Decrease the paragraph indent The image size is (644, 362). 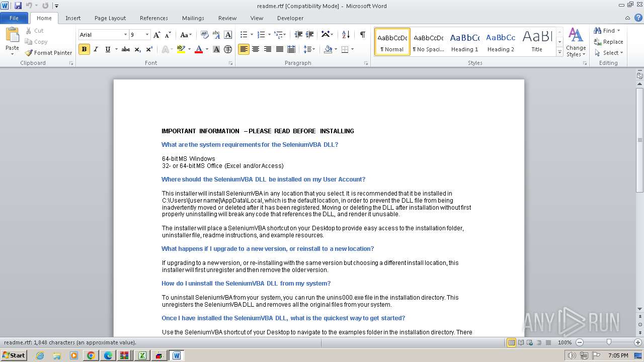[298, 35]
